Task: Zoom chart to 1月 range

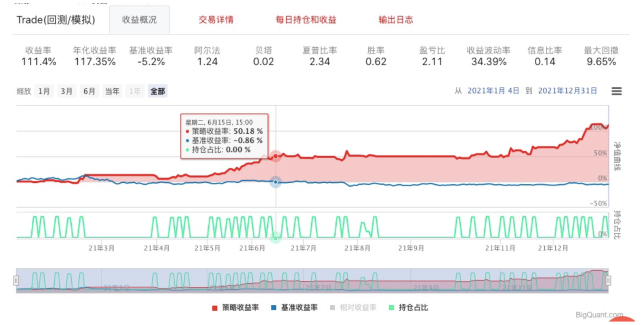Action: [x=44, y=91]
